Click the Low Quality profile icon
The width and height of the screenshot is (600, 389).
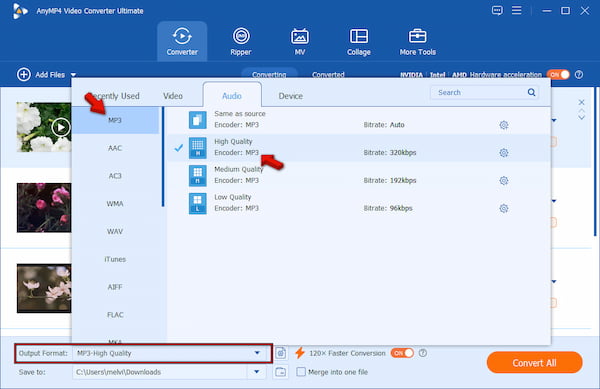[x=197, y=203]
